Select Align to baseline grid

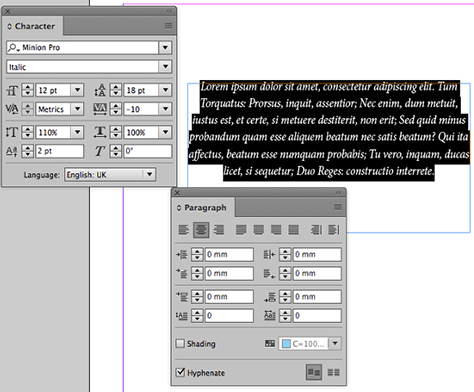[x=334, y=372]
